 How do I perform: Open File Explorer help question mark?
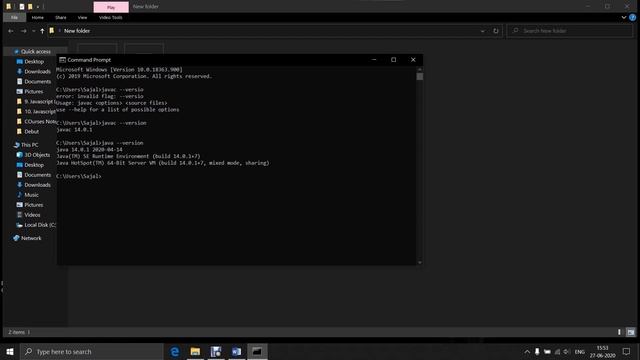pyautogui.click(x=632, y=18)
